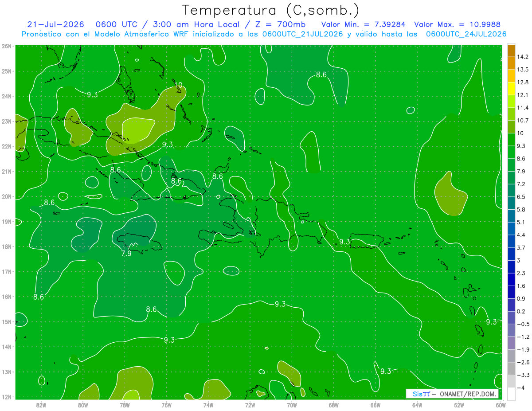The image size is (532, 411).
Task: Click the dark orange swatch above 14.2
Action: coord(511,50)
